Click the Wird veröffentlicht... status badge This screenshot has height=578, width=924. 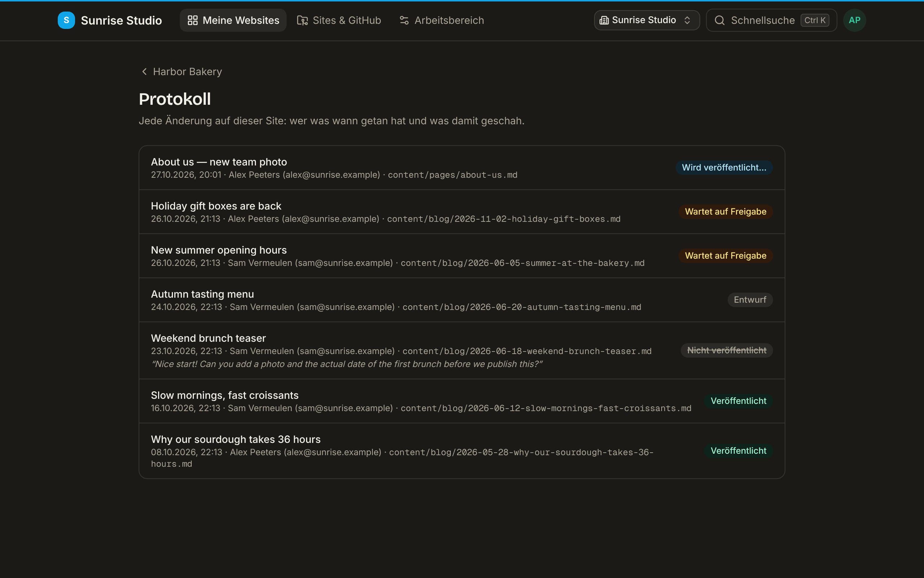coord(724,167)
